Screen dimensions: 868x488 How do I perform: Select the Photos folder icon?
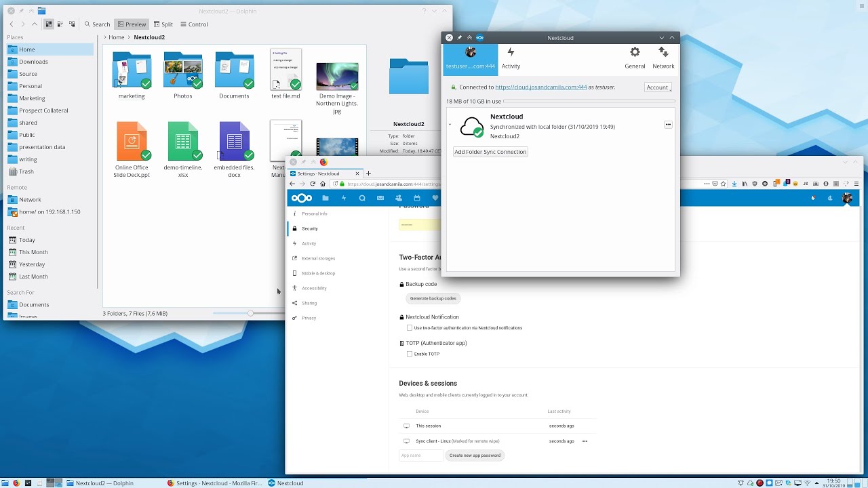click(183, 70)
